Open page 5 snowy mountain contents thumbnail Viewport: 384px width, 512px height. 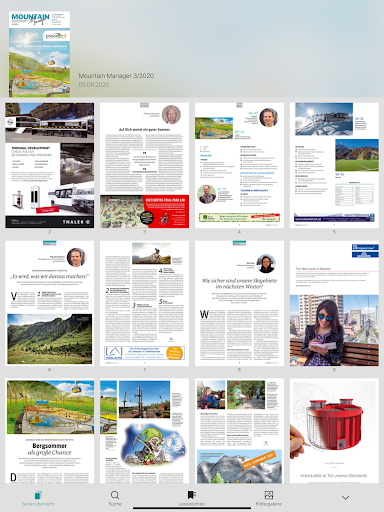pos(334,165)
